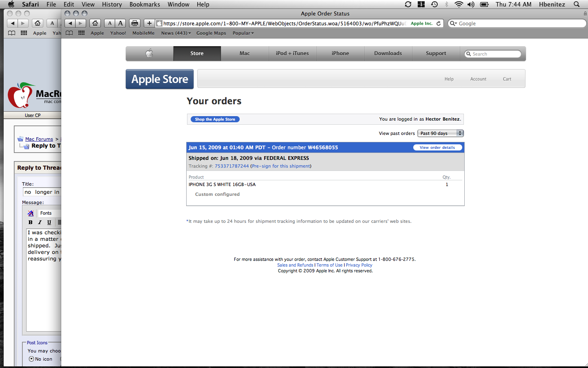The image size is (588, 368).
Task: Open Fonts dropdown in forum editor
Action: point(49,213)
